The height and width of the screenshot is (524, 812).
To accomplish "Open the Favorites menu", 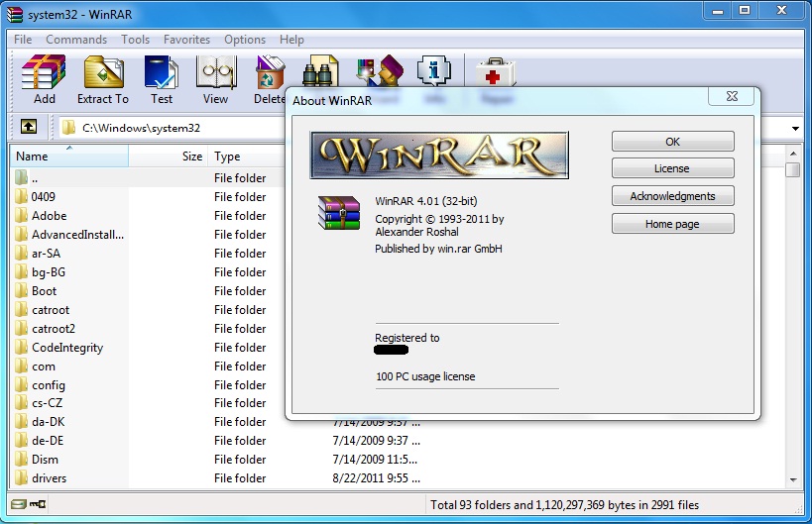I will (x=186, y=40).
